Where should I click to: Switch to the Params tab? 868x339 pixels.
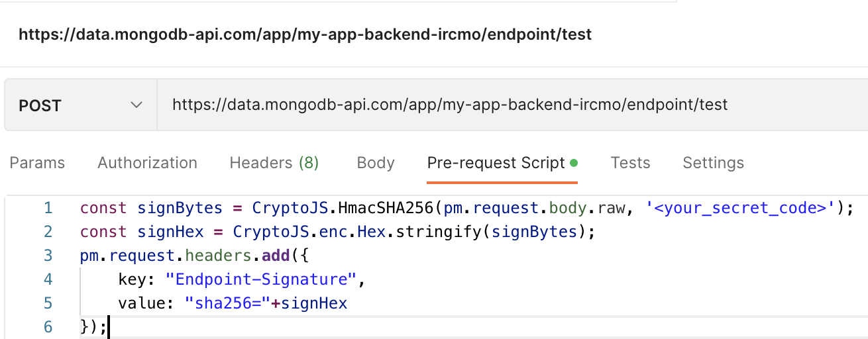point(38,163)
